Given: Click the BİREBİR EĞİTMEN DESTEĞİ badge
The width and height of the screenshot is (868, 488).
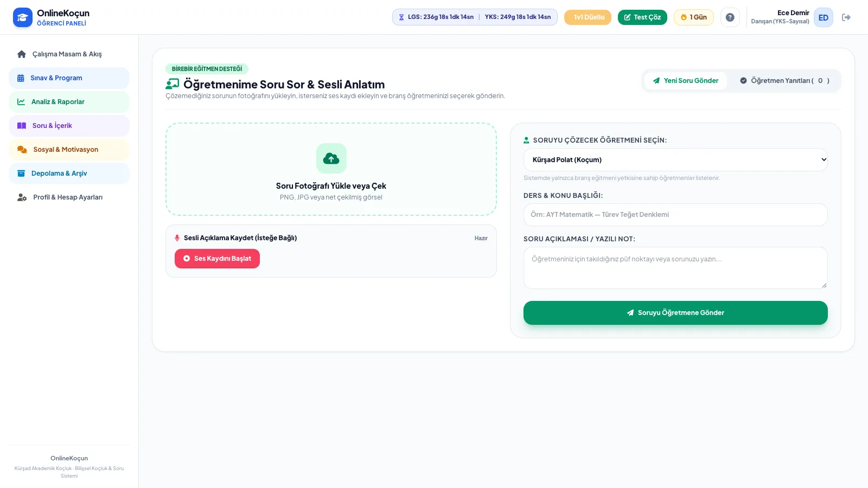Looking at the screenshot, I should [x=207, y=69].
